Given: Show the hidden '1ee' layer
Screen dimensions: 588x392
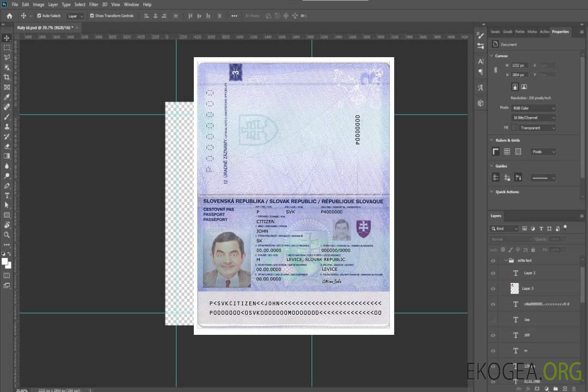Looking at the screenshot, I should (493, 320).
